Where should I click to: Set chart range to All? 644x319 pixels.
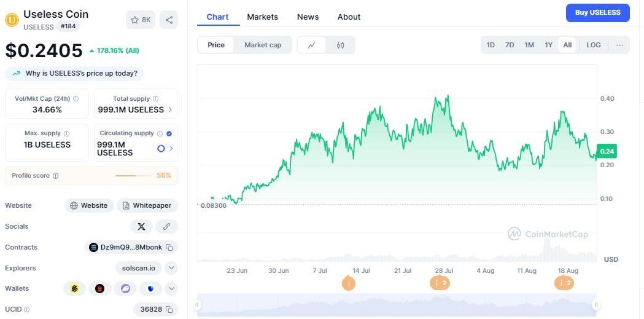pyautogui.click(x=567, y=45)
